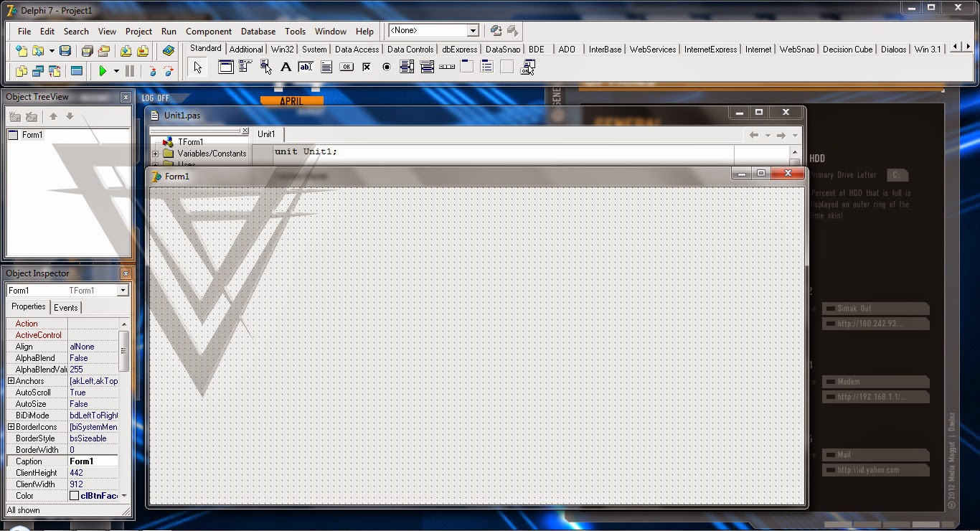Screen dimensions: 980x531
Task: Click the Object Inspector vertical scrollbar
Action: 124,409
